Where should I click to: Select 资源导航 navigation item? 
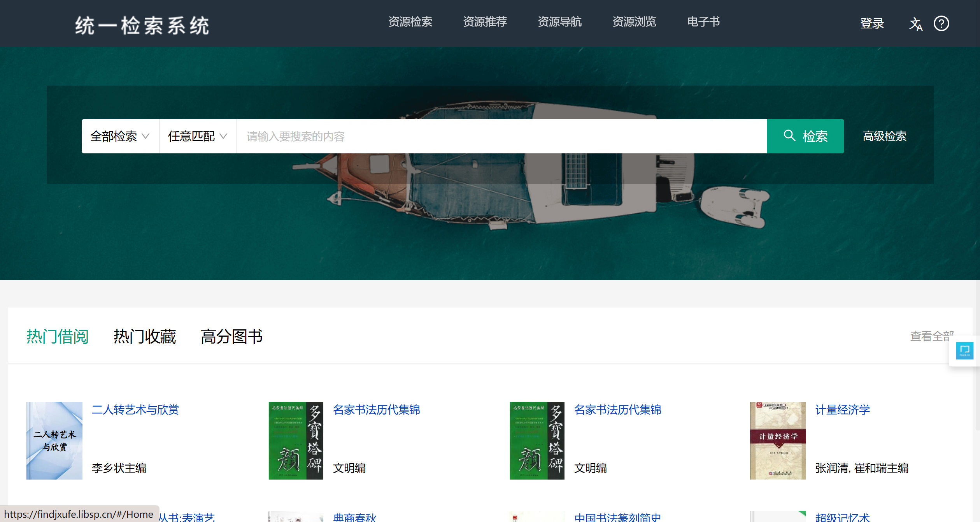(x=559, y=22)
